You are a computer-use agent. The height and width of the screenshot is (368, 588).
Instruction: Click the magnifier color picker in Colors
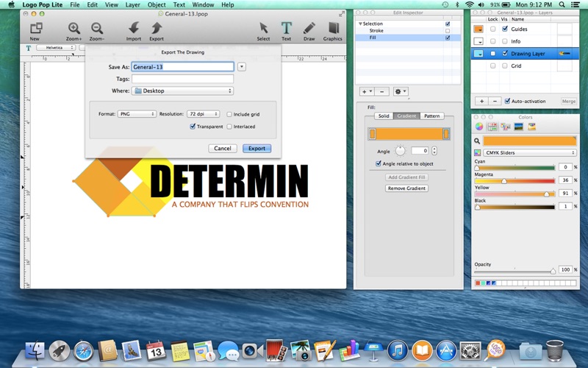[477, 141]
